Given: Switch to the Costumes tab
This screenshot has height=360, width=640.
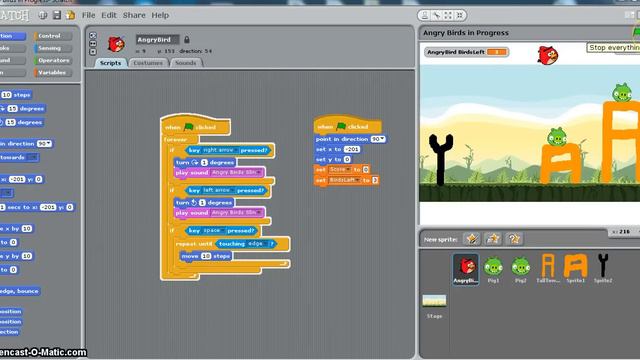Looking at the screenshot, I should pyautogui.click(x=148, y=63).
